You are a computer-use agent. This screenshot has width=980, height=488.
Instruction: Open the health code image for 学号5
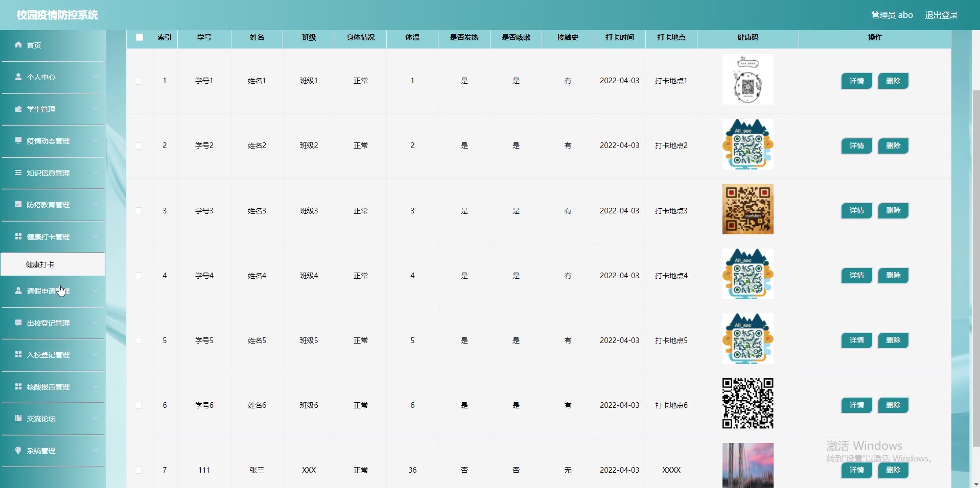coord(748,339)
